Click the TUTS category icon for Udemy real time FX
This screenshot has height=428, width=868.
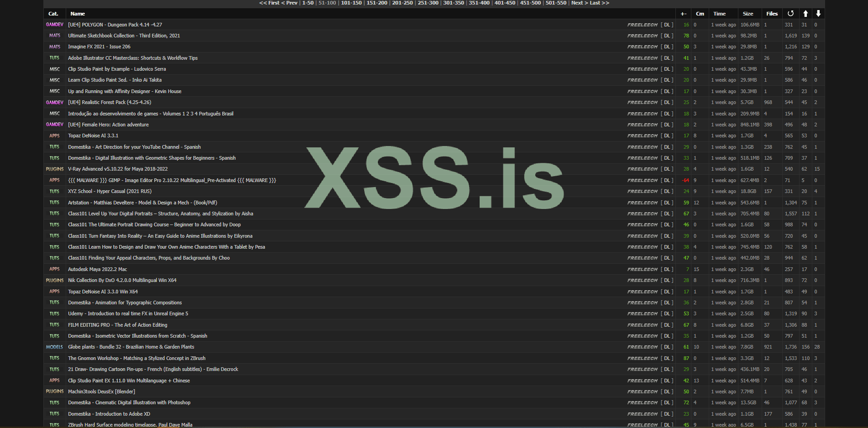click(x=55, y=313)
